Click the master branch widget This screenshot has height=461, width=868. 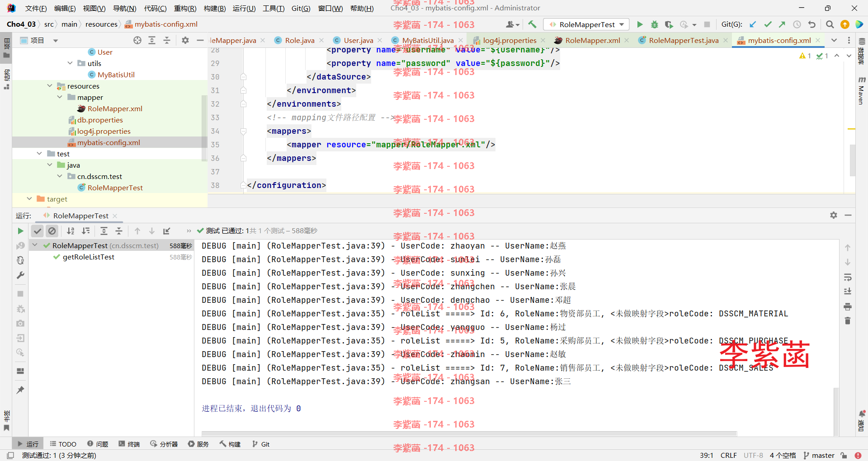(x=818, y=455)
